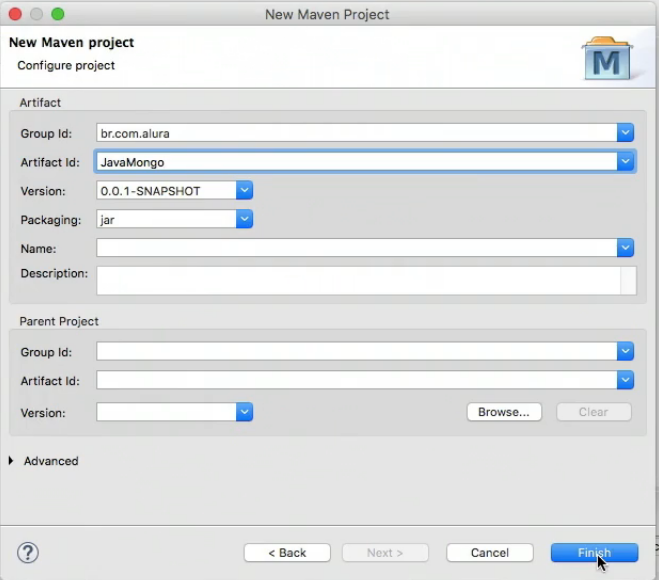This screenshot has width=659, height=580.
Task: Focus the Parent Project Version field
Action: (166, 412)
